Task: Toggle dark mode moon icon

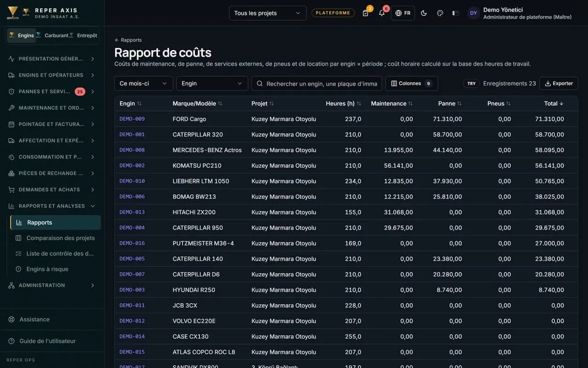Action: point(424,13)
